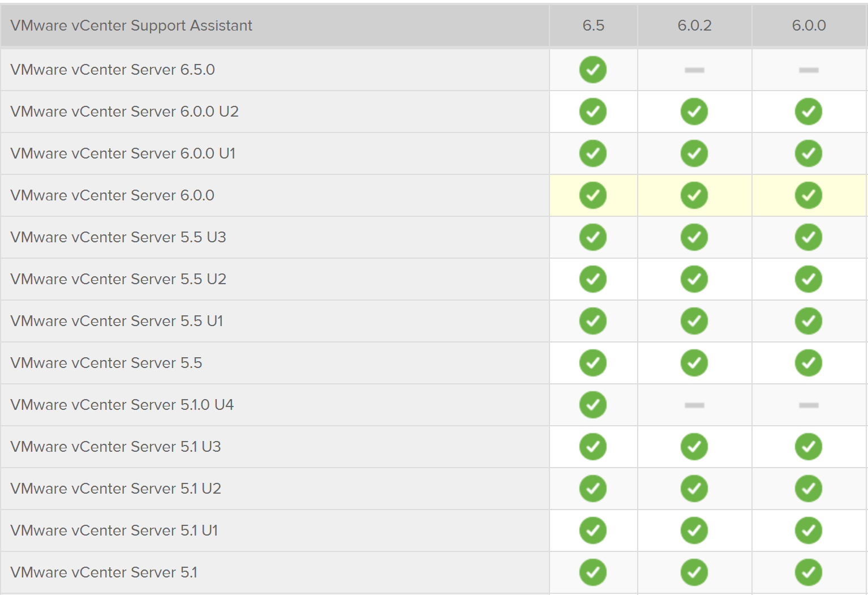Click the 6.0.2 checkmark for vCenter Server 6.0.0 U2
This screenshot has height=595, width=868.
coord(694,112)
